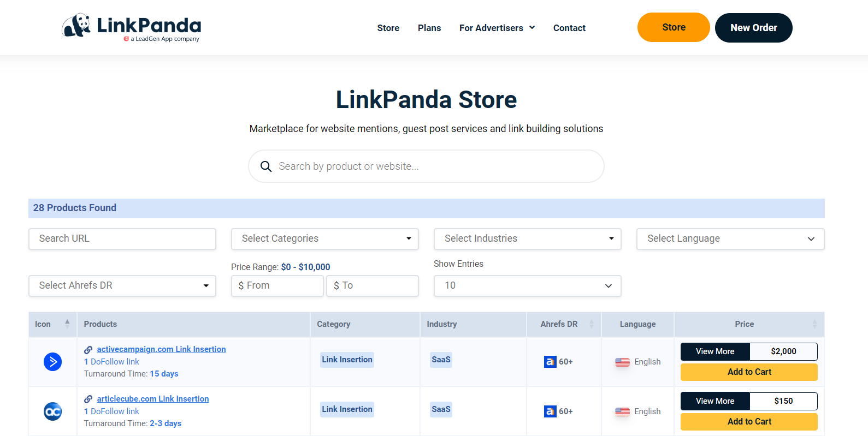The height and width of the screenshot is (436, 868).
Task: Click link icon beside activecampaign.com
Action: [88, 350]
